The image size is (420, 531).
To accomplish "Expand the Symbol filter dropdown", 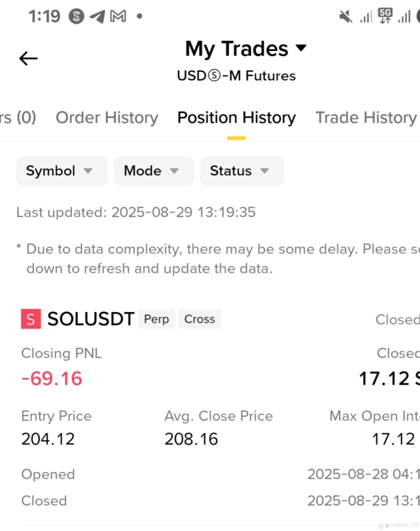I will (x=62, y=171).
